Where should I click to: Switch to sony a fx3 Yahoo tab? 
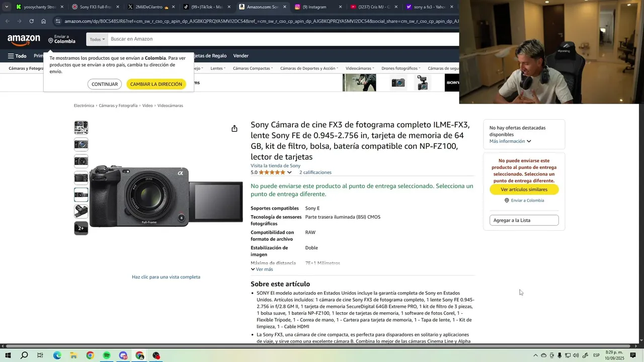tap(428, 7)
